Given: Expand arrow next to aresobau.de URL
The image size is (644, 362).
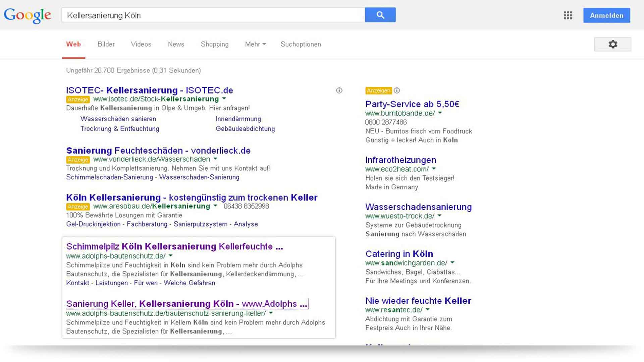Looking at the screenshot, I should click(x=215, y=206).
